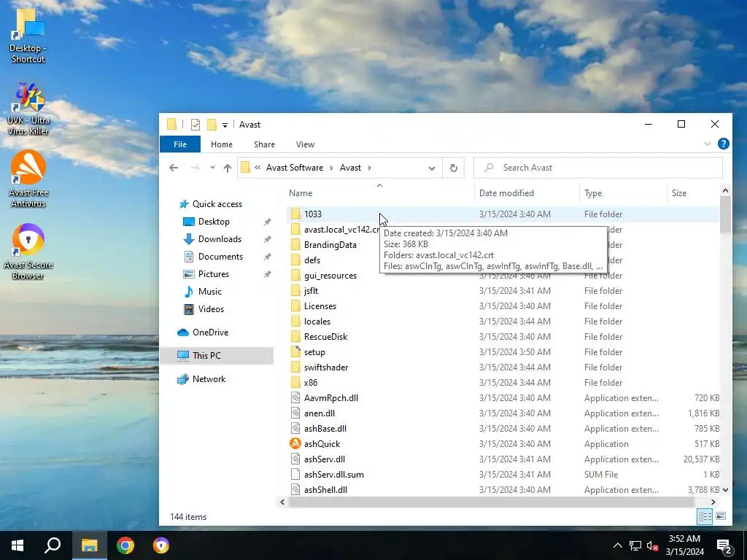This screenshot has height=560, width=747.
Task: Click the Avast breadcrumb in address bar
Action: click(x=350, y=168)
